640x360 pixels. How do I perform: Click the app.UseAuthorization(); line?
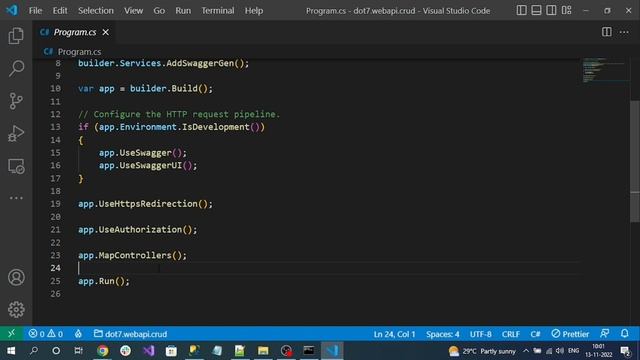tap(138, 229)
